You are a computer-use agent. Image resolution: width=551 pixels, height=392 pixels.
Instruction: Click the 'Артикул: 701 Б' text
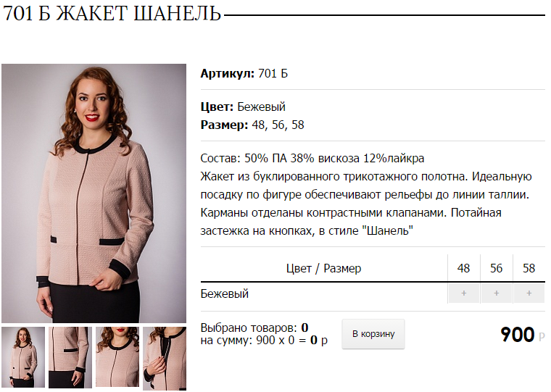(x=244, y=73)
